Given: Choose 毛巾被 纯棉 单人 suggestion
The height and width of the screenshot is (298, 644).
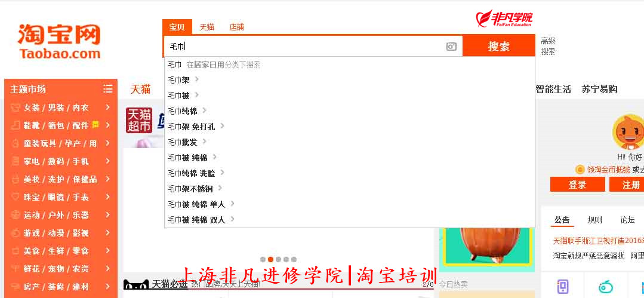Looking at the screenshot, I should point(350,204).
